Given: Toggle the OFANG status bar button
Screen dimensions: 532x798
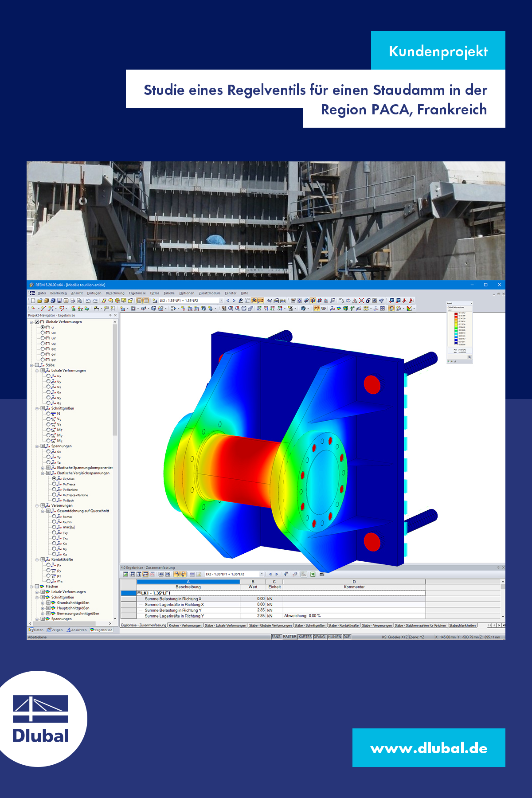Looking at the screenshot, I should coord(319,637).
